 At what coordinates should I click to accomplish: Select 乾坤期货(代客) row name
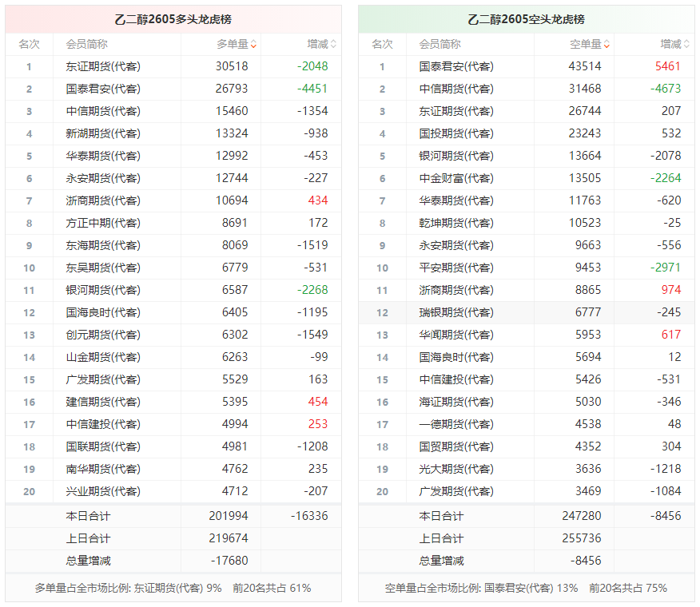(x=456, y=223)
